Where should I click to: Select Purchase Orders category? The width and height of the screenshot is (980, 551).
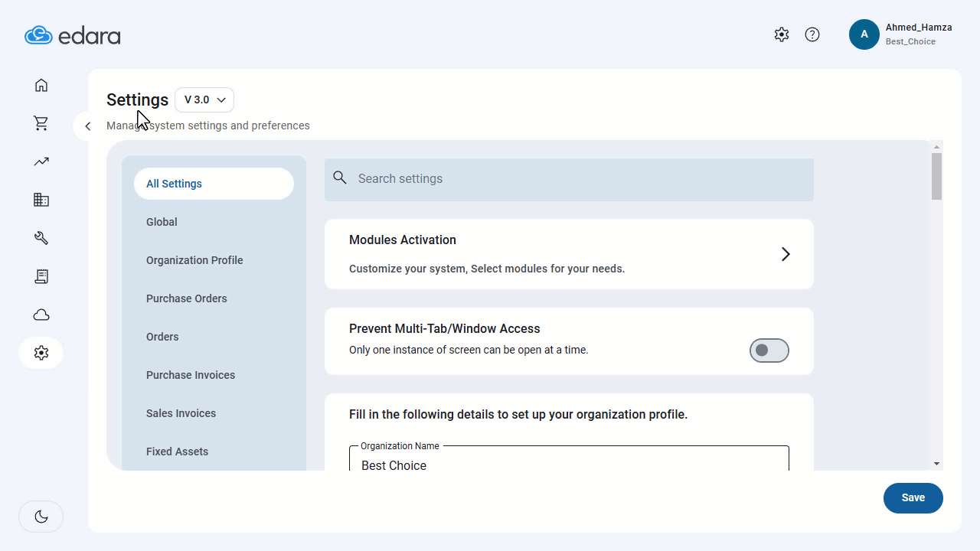187,298
